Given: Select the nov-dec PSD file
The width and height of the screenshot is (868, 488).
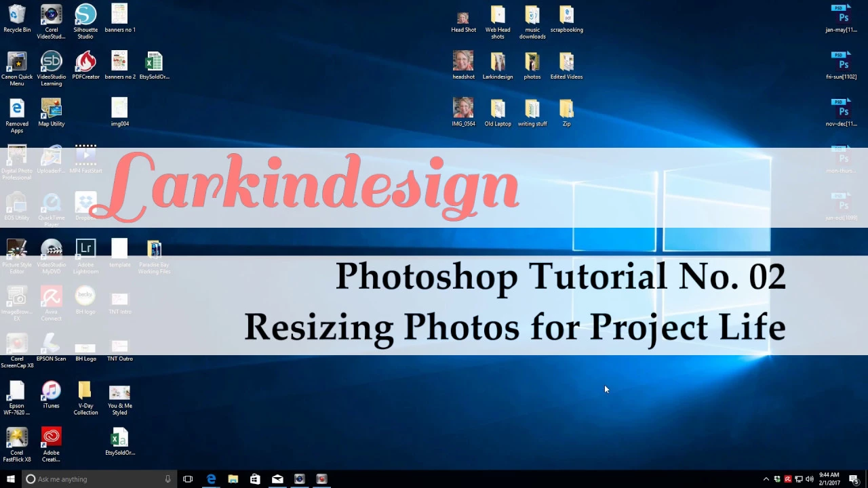Looking at the screenshot, I should coord(841,113).
